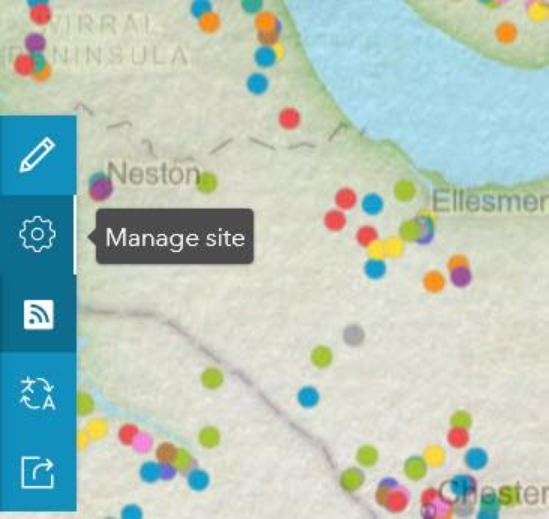Click the share export icon
The width and height of the screenshot is (549, 519).
(38, 473)
